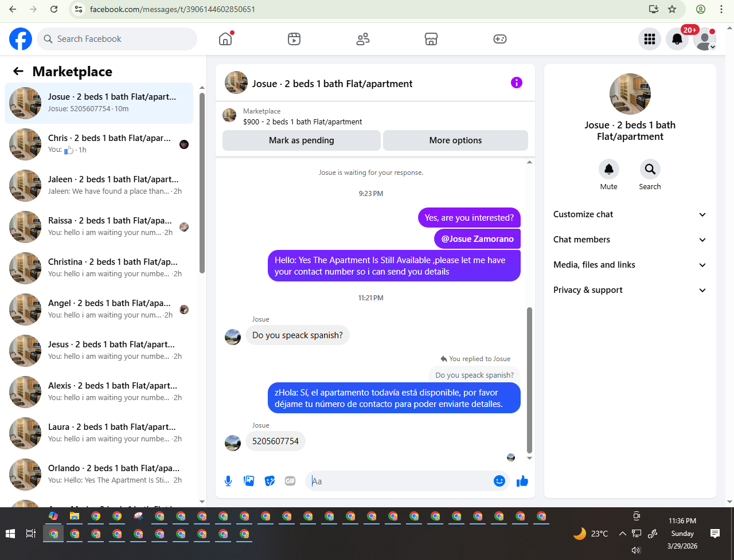The height and width of the screenshot is (560, 734).
Task: Click the conversation list scrollbar
Action: click(x=202, y=183)
